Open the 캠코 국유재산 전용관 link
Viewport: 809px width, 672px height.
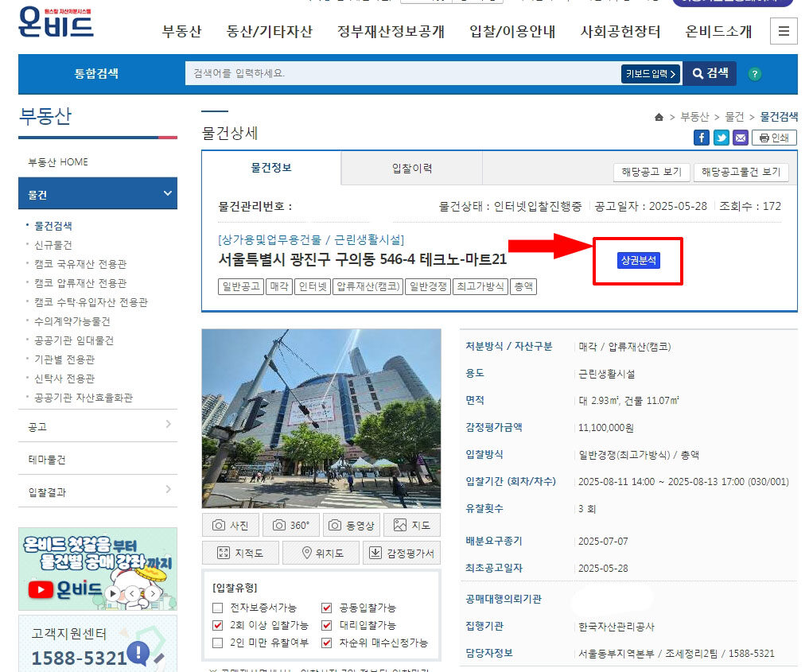(80, 263)
